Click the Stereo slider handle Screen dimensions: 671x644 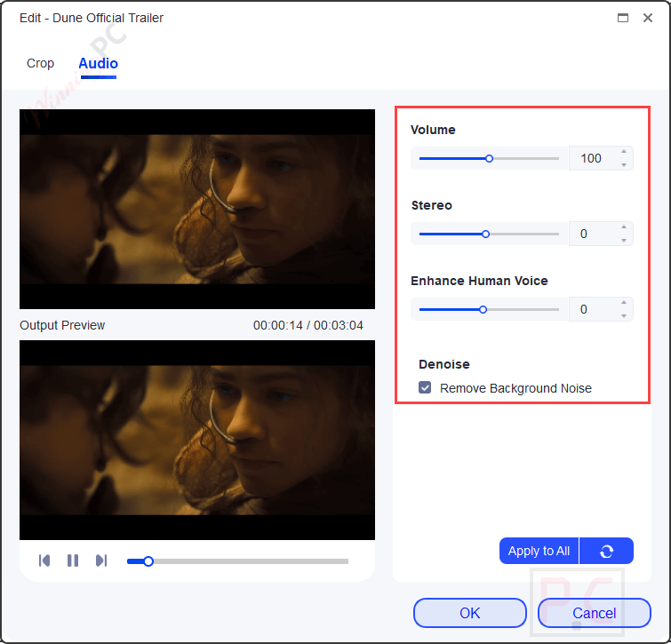[485, 235]
